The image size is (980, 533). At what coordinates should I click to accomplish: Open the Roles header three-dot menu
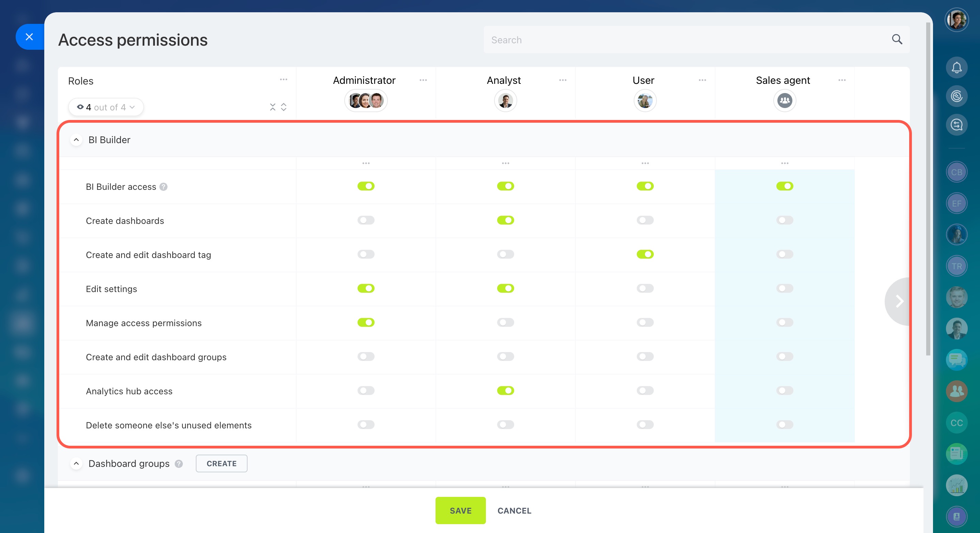tap(283, 79)
